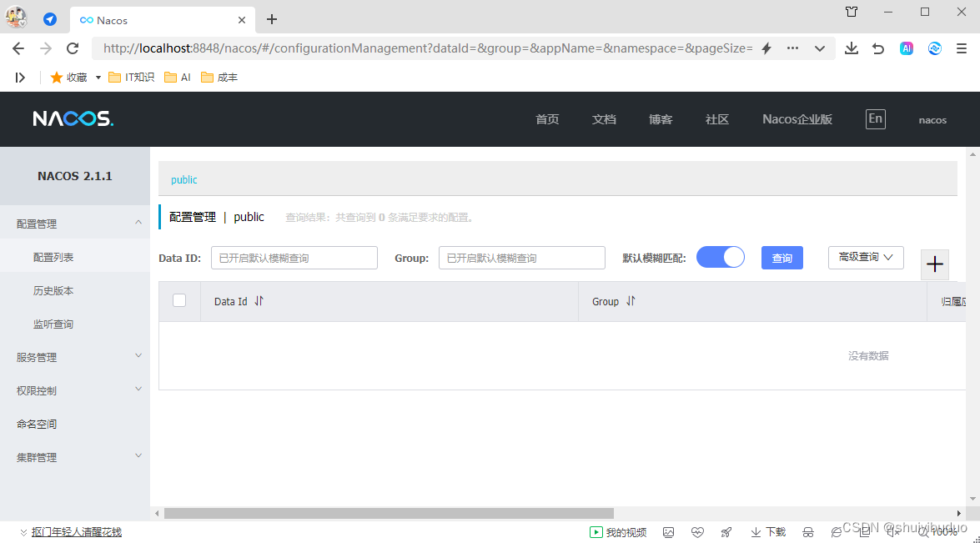The height and width of the screenshot is (543, 980).
Task: Click the browser forward arrow
Action: (x=46, y=48)
